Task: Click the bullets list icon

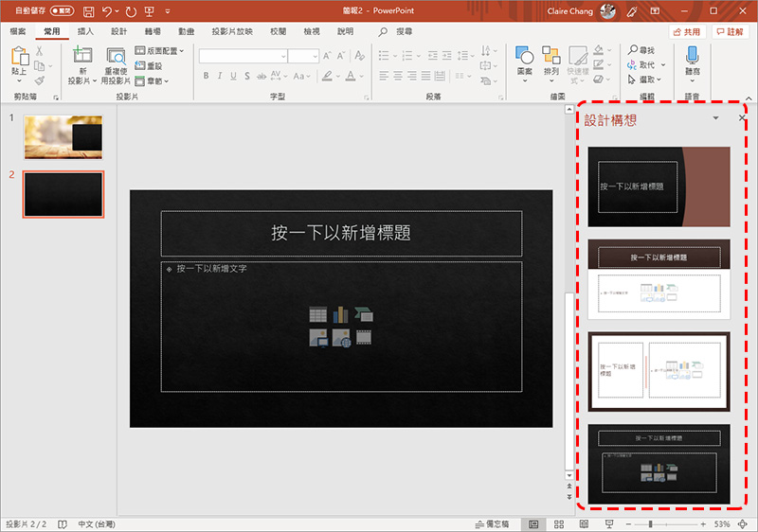Action: tap(384, 56)
